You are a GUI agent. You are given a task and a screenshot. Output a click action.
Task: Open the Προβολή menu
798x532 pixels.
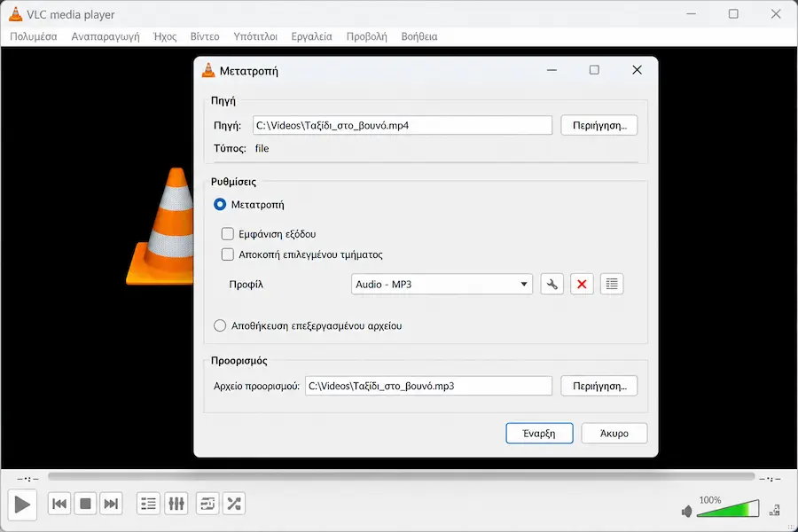(367, 36)
